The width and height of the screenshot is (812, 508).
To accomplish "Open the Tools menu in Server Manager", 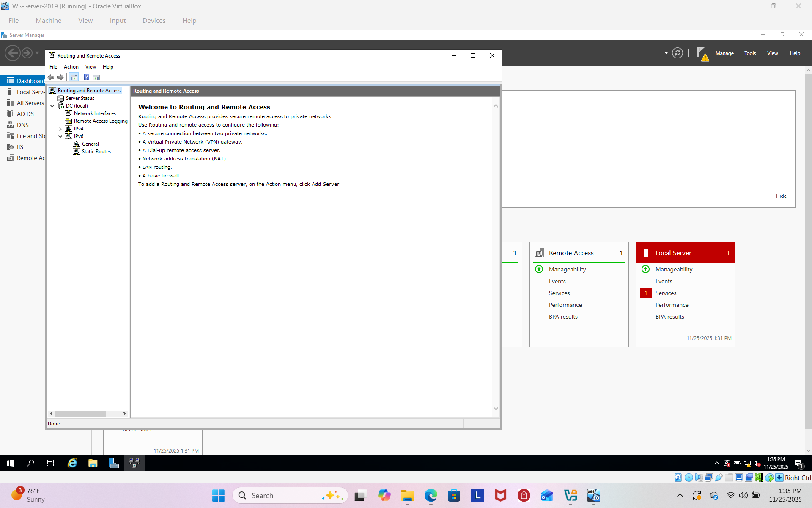I will point(750,53).
